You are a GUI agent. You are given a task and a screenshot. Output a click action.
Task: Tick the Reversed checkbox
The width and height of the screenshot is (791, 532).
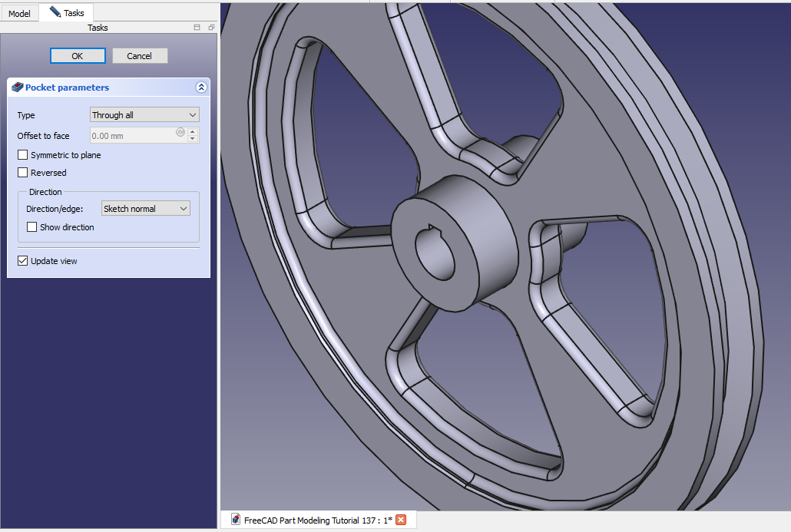tap(23, 173)
